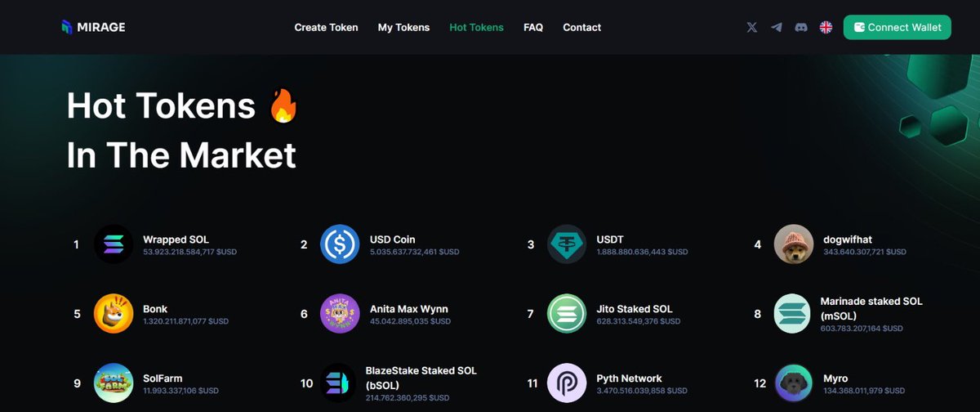Select the Hot Tokens nav item
Screen dimensions: 980x412
click(476, 27)
